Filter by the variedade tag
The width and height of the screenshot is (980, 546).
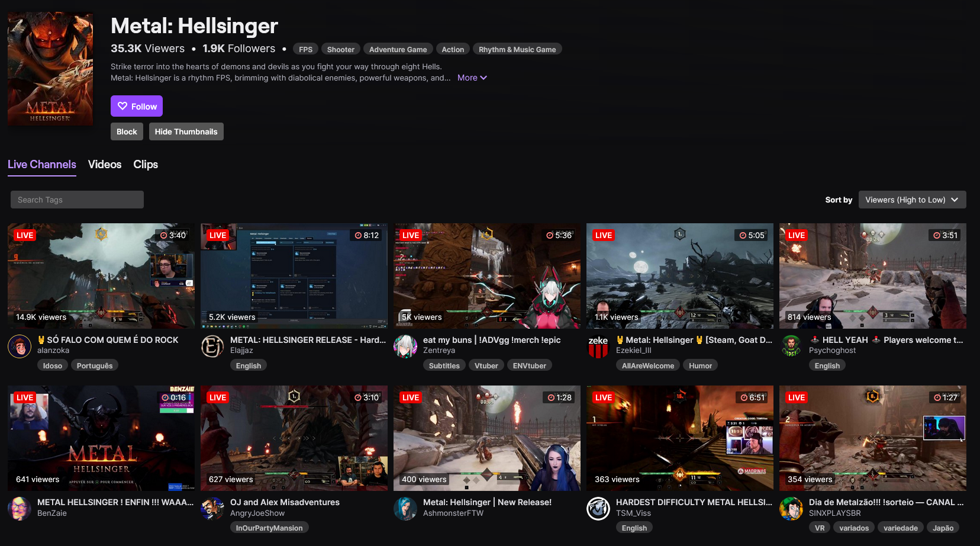pyautogui.click(x=901, y=528)
